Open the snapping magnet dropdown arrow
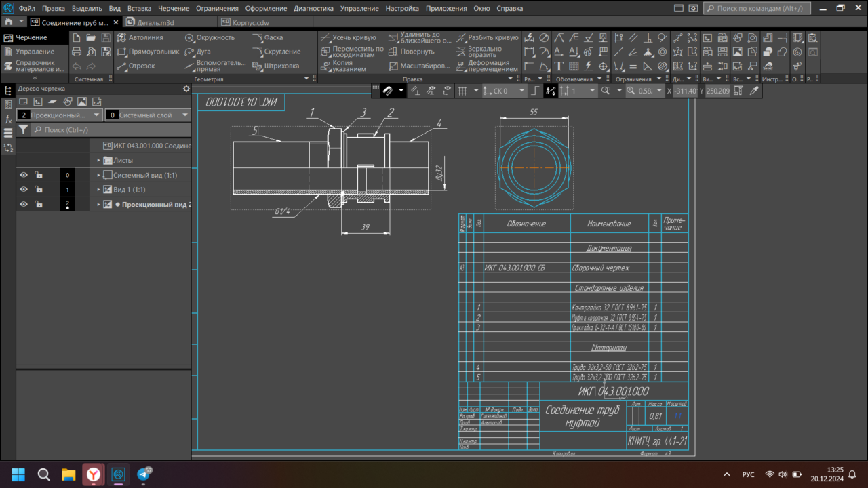The height and width of the screenshot is (488, 868). (401, 90)
